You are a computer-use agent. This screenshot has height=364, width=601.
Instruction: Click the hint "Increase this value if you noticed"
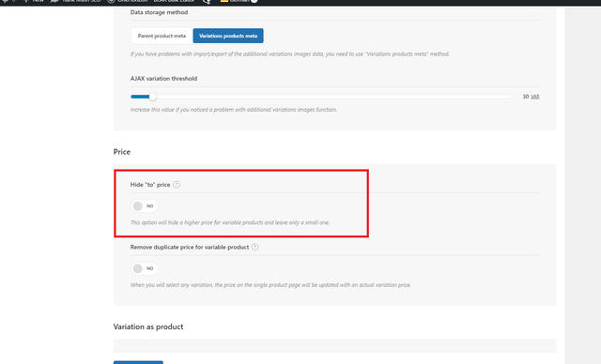[234, 110]
